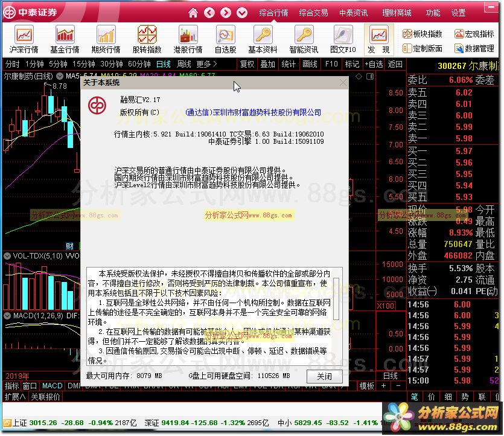This screenshot has height=436, width=504.
Task: Open 自选股 toolbar icon
Action: point(225,39)
